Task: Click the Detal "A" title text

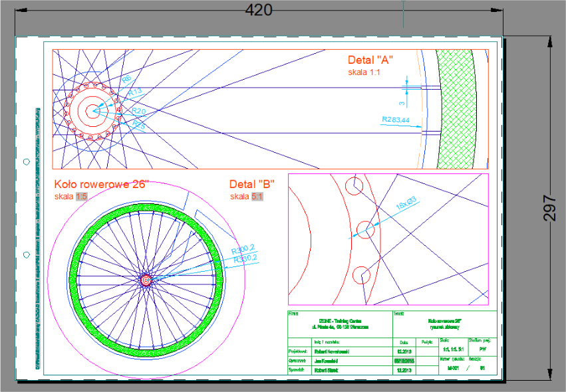Action: (370, 60)
